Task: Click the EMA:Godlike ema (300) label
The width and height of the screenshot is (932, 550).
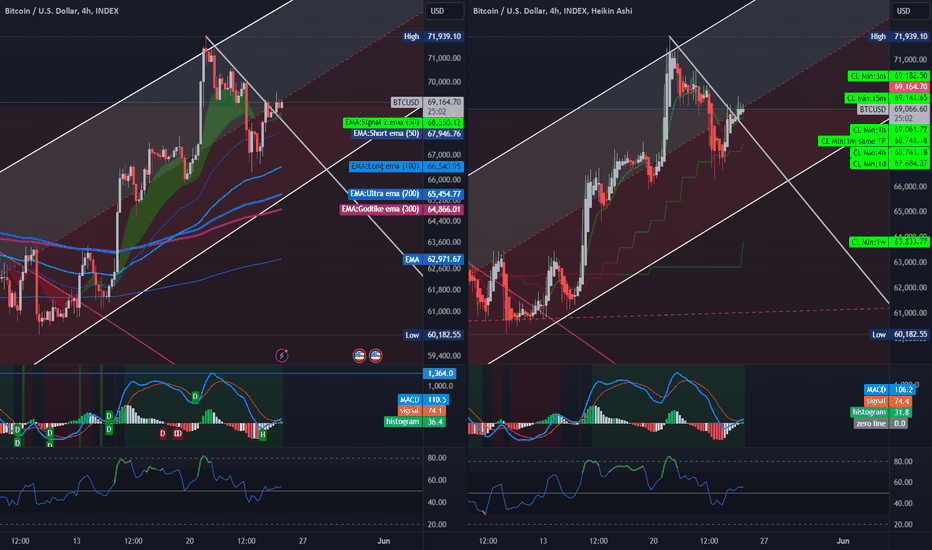Action: pyautogui.click(x=401, y=209)
